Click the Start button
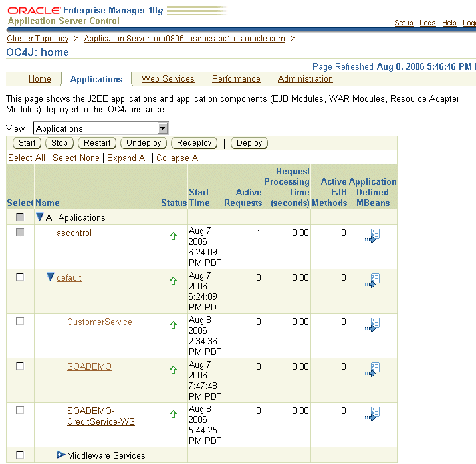476x464 pixels. click(x=27, y=143)
